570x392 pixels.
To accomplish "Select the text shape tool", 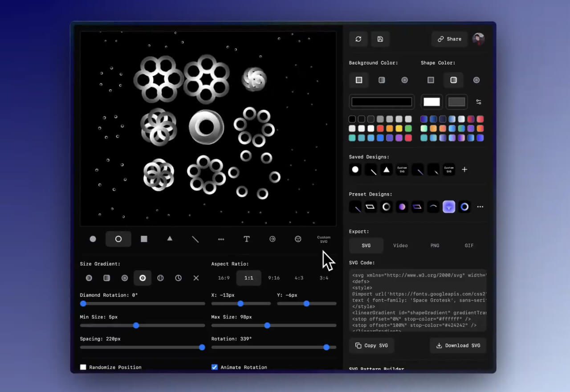I will pyautogui.click(x=246, y=239).
